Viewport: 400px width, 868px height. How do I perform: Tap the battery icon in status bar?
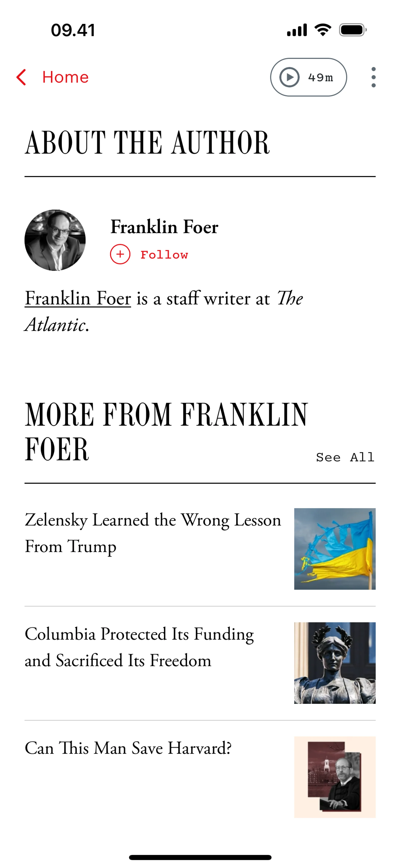[x=352, y=30]
